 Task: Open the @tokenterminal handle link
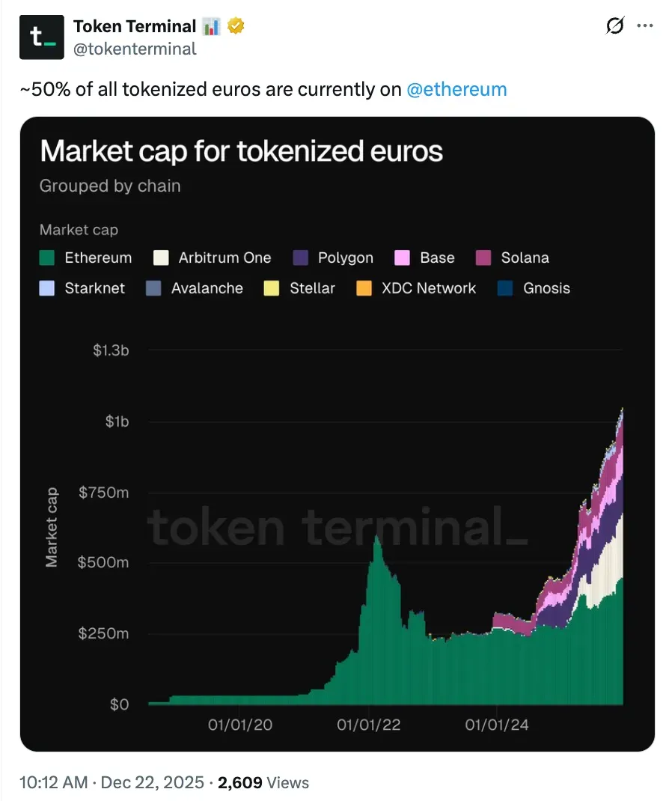point(135,49)
